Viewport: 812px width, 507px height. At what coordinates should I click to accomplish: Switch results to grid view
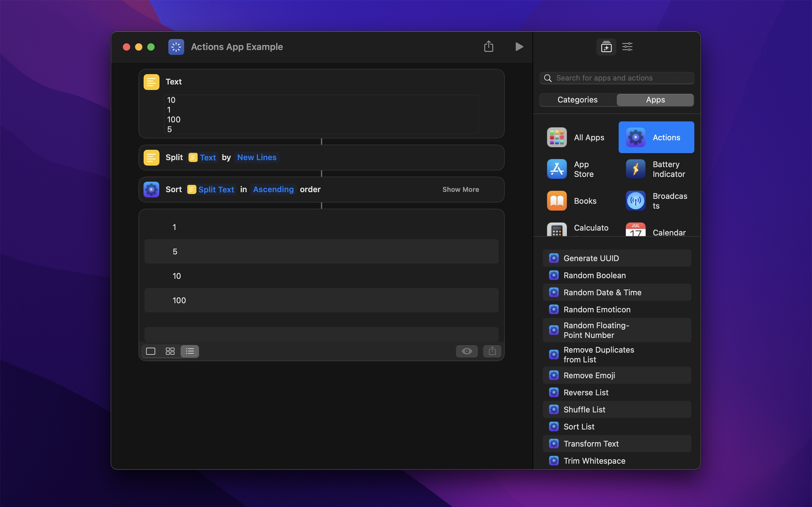click(170, 351)
